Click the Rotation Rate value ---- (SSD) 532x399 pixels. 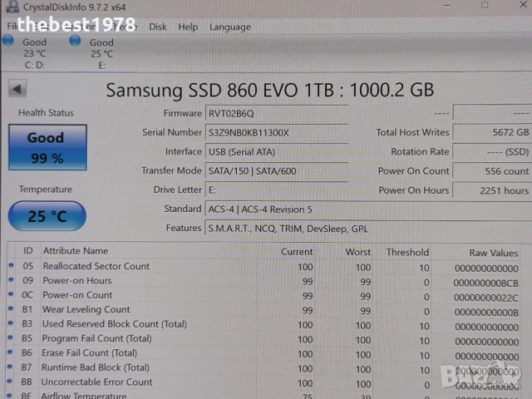[x=492, y=151]
